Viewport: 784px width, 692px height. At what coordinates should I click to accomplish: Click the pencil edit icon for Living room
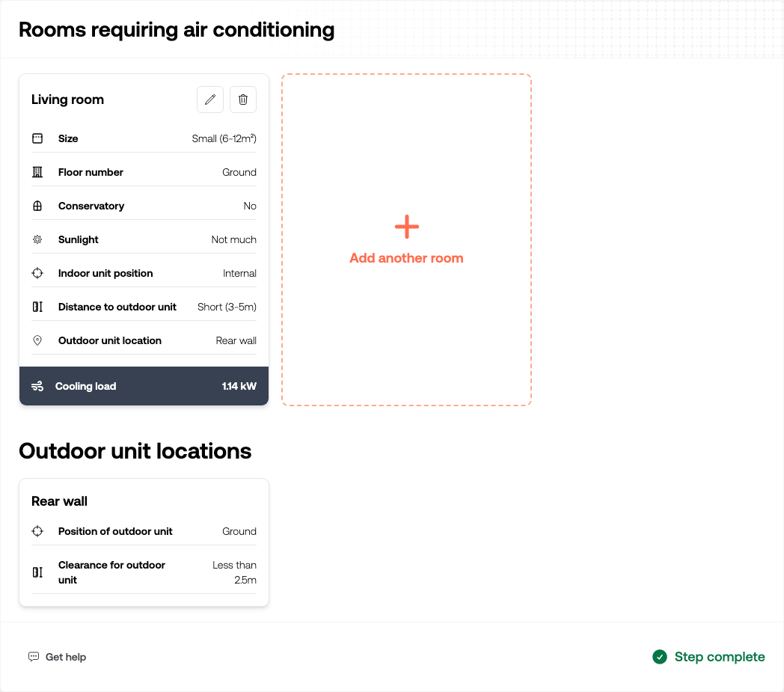point(210,99)
